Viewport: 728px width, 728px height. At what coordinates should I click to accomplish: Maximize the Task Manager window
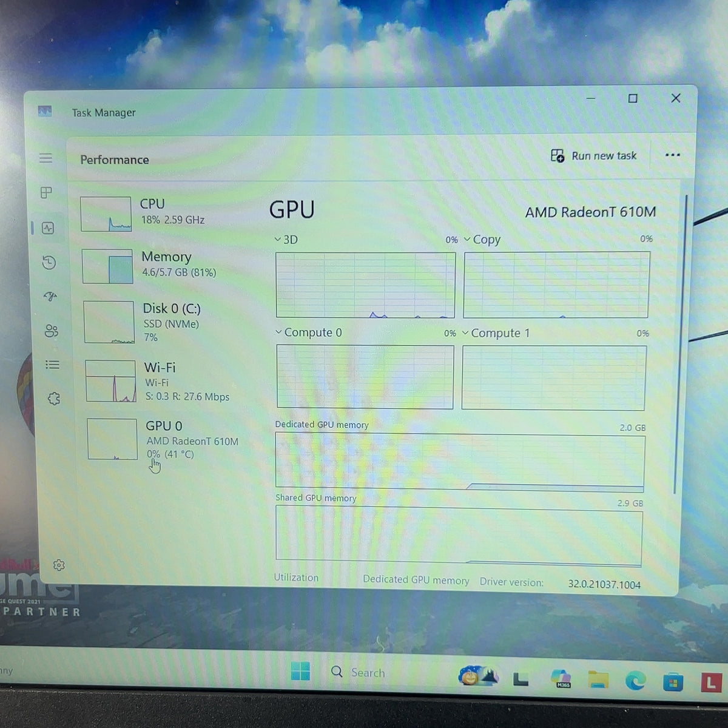tap(633, 98)
